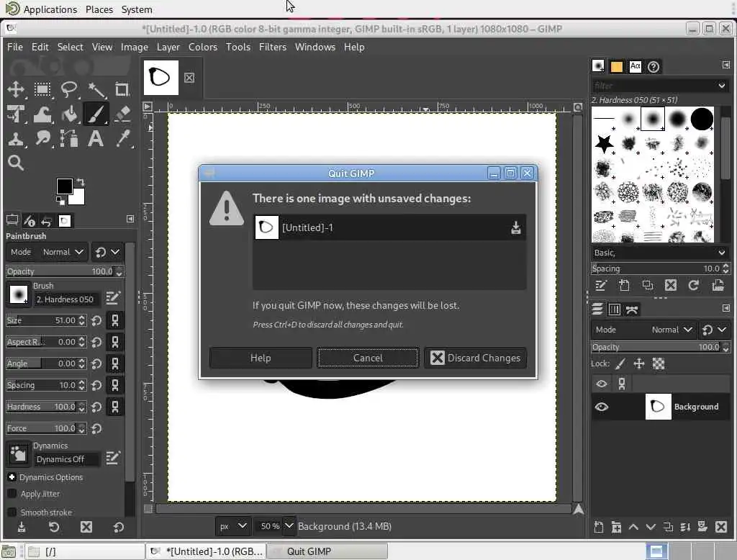Image resolution: width=737 pixels, height=560 pixels.
Task: Toggle lock alpha channel
Action: click(659, 363)
